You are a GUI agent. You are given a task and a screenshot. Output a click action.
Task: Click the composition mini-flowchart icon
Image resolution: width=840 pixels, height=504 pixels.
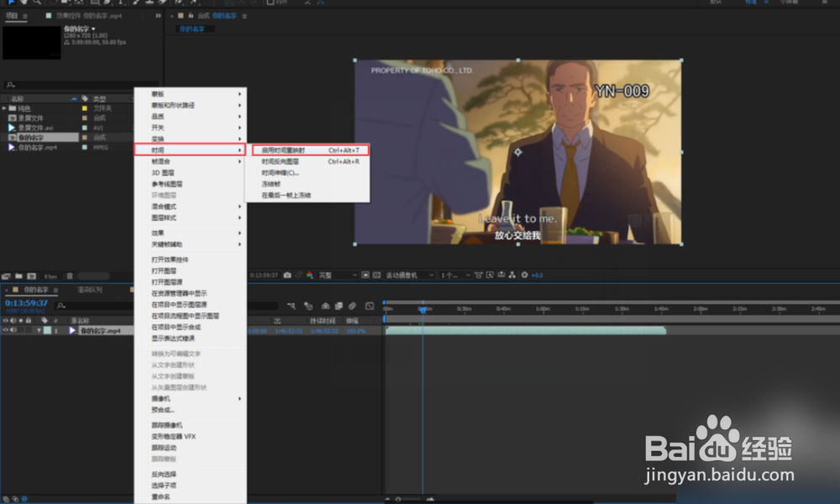coord(291,306)
